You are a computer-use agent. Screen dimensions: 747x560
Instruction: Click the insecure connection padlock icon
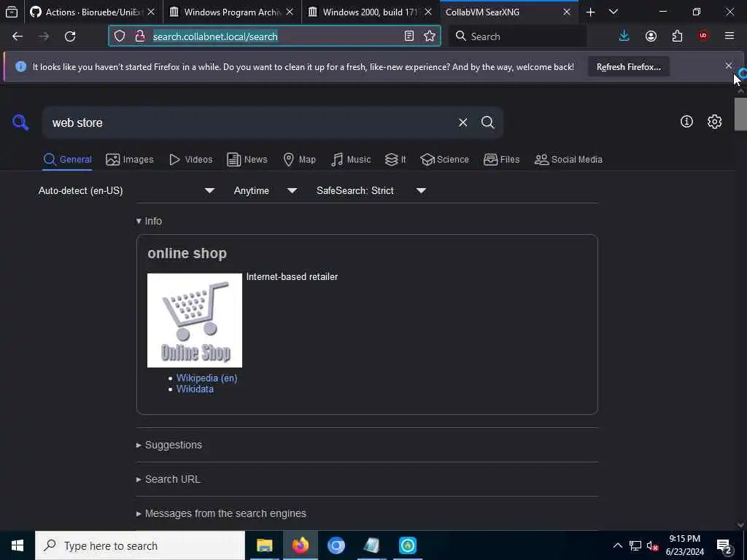pyautogui.click(x=139, y=36)
